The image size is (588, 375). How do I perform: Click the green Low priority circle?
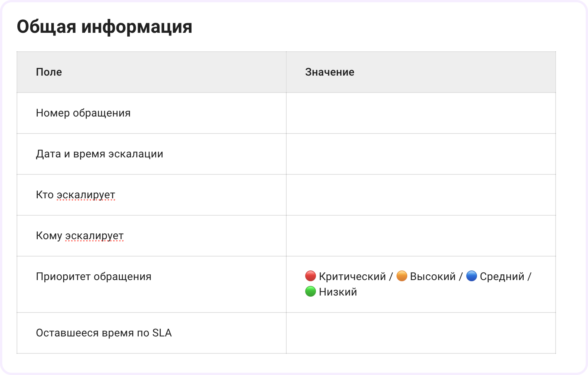(x=311, y=292)
